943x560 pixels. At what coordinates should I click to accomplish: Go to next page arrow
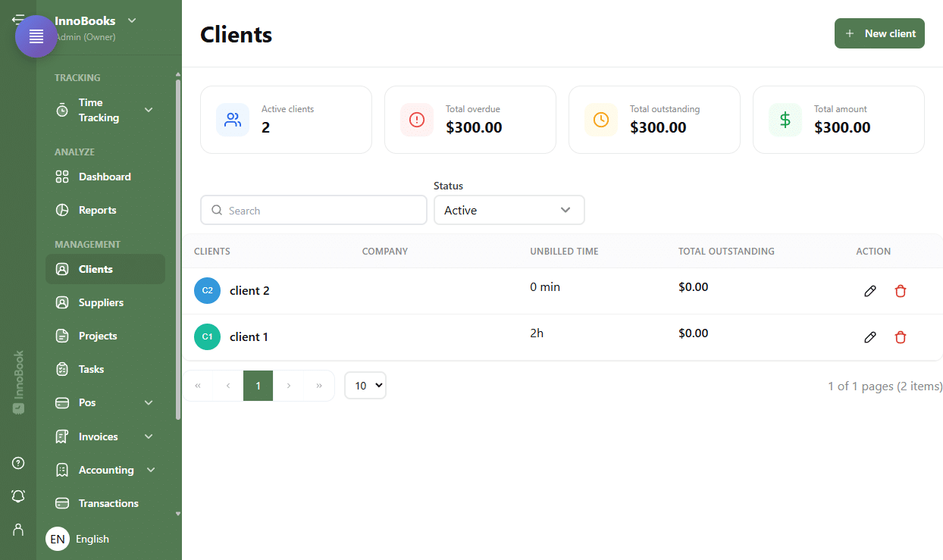289,386
